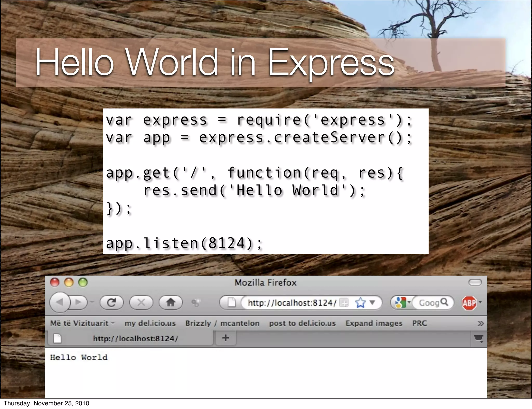Click the yellow minimize window button
The height and width of the screenshot is (409, 532).
point(69,282)
